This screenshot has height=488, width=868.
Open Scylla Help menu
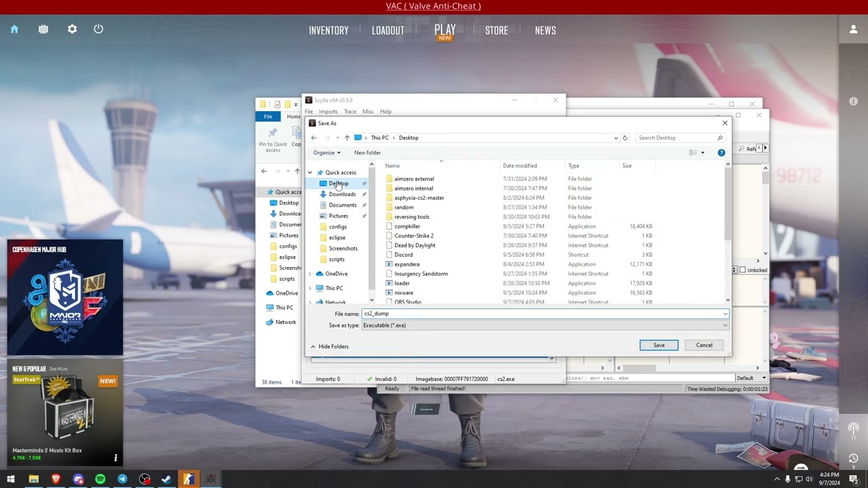(386, 111)
